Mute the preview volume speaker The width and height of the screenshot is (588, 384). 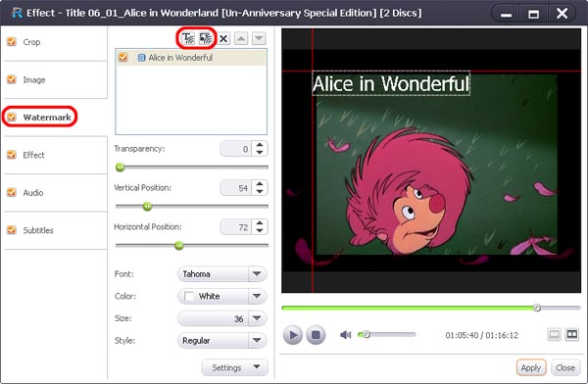345,334
